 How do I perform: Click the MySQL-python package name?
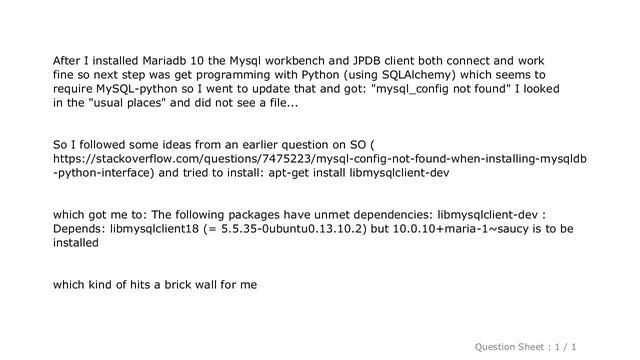click(137, 89)
